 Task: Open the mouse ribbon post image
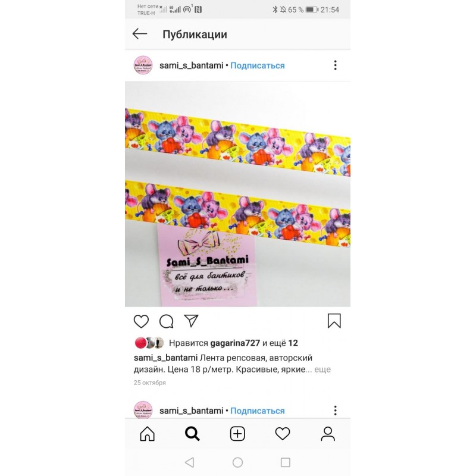tap(237, 194)
